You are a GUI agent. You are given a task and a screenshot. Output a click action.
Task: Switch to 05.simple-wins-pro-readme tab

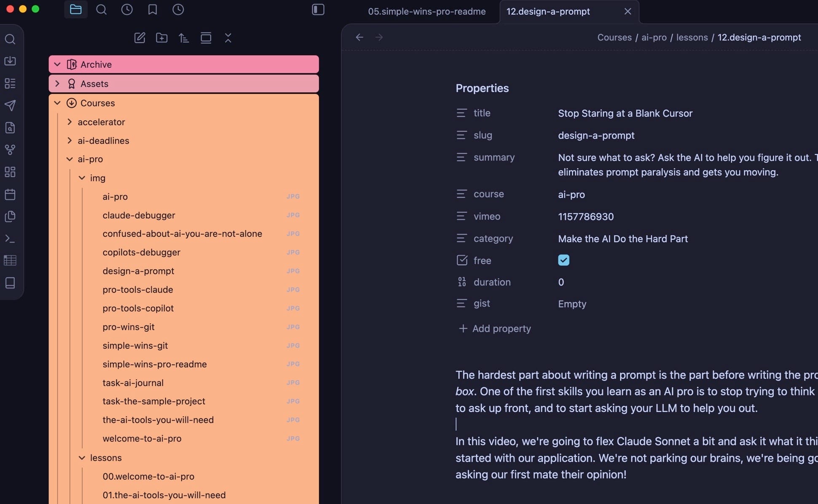click(x=426, y=11)
